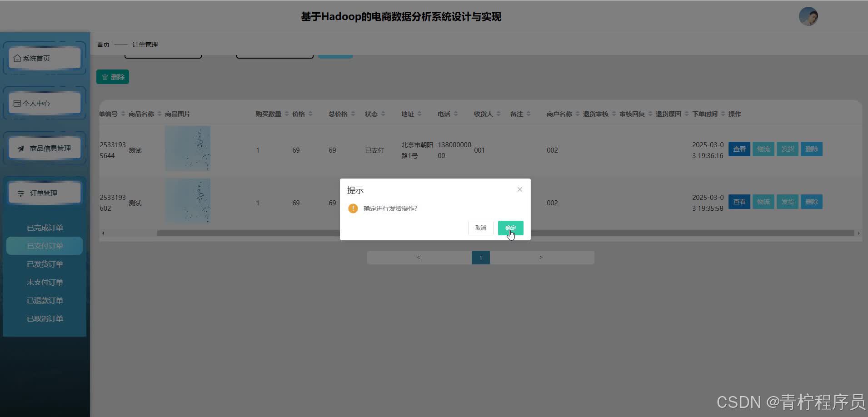Open the user avatar at top right
This screenshot has width=868, height=417.
pos(808,16)
